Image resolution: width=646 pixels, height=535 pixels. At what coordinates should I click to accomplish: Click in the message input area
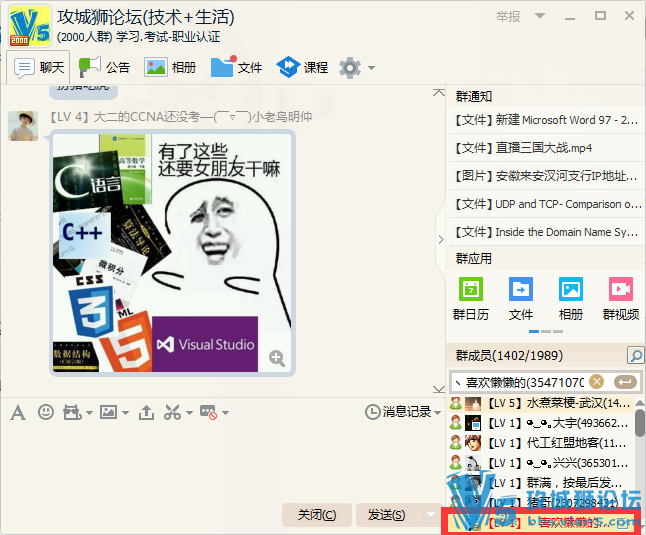(x=222, y=461)
